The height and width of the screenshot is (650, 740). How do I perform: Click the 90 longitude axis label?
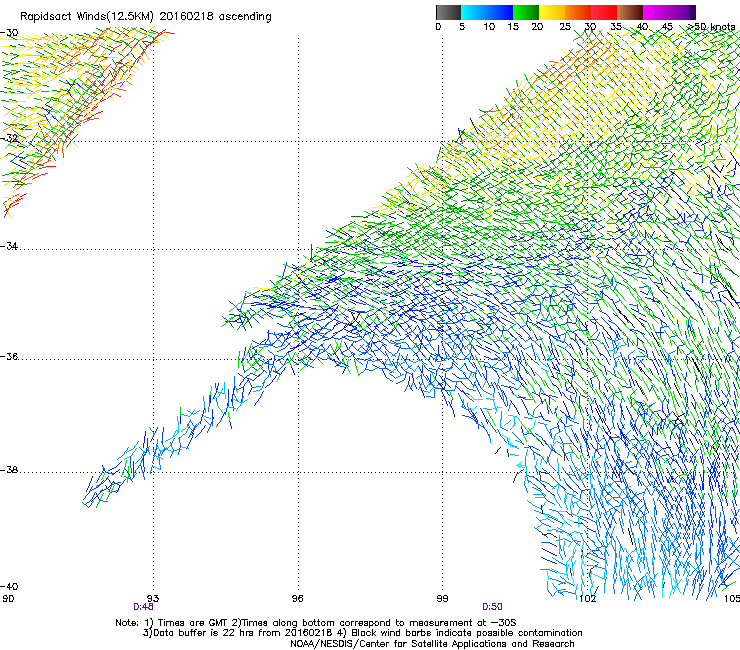point(8,599)
